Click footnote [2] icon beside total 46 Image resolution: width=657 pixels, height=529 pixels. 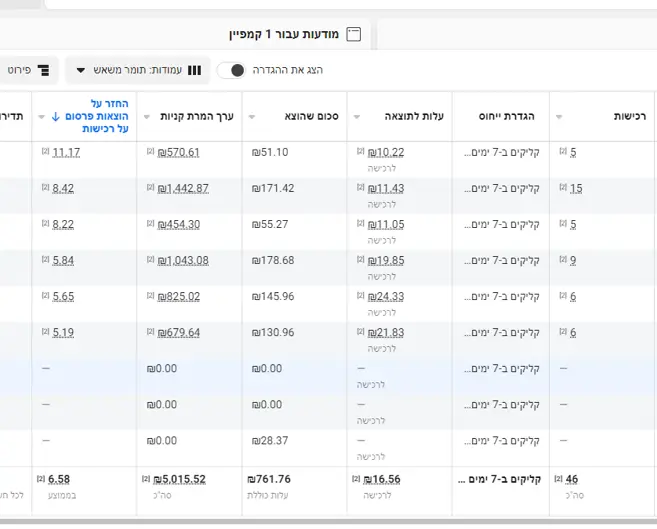click(x=558, y=478)
